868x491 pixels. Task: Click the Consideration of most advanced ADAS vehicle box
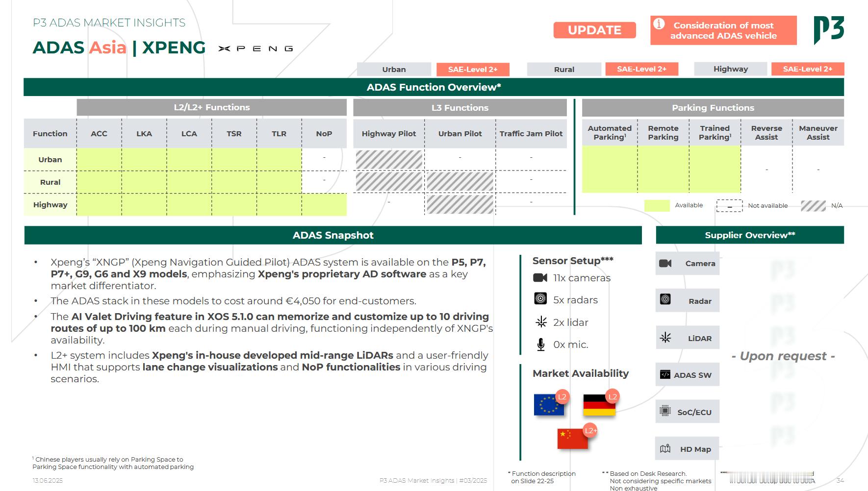[x=723, y=30]
